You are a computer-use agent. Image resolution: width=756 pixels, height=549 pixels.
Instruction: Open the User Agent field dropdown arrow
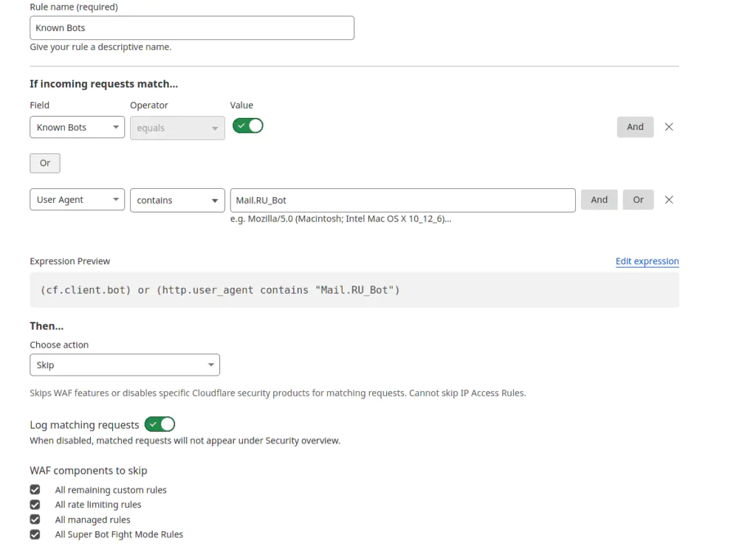click(117, 199)
